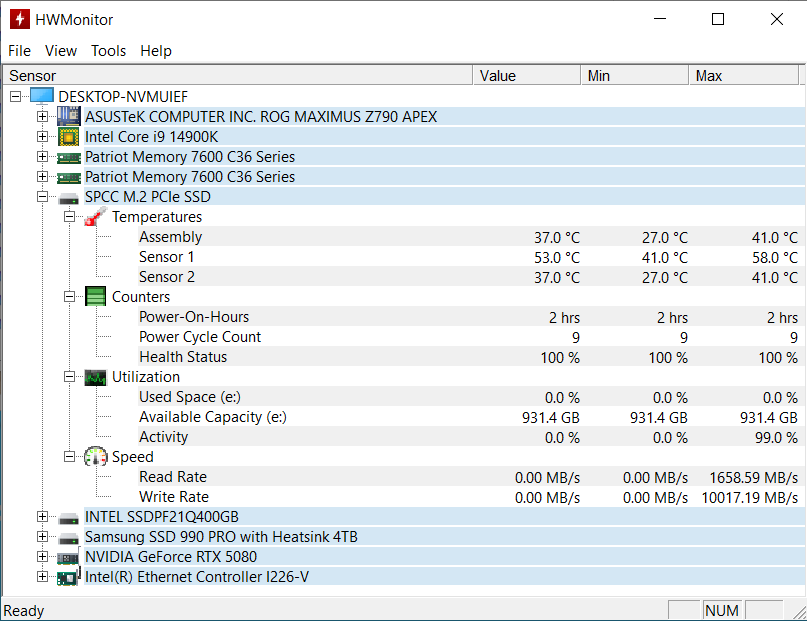Click the 1658.59 MB/s max read value

click(753, 477)
